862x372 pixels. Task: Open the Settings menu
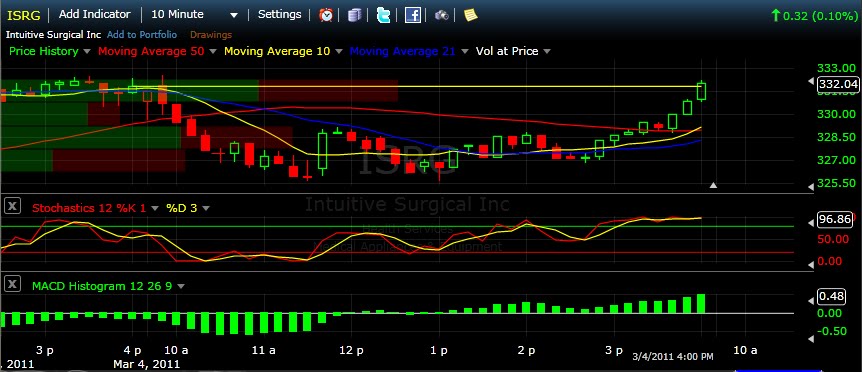click(x=279, y=14)
